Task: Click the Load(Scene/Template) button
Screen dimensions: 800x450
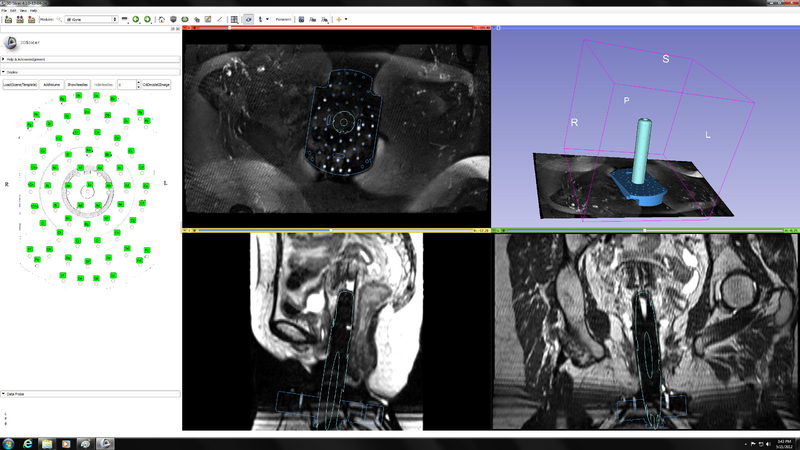Action: point(21,85)
